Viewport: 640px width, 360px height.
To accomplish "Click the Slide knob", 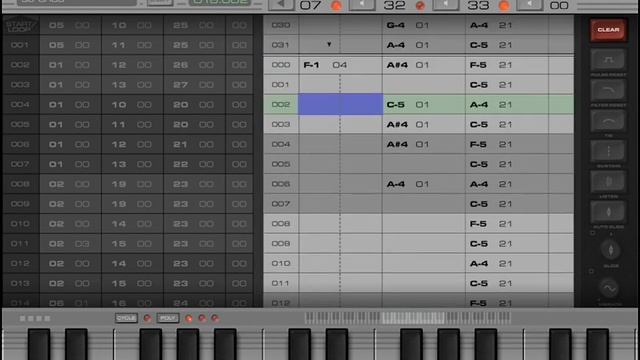I will pyautogui.click(x=611, y=250).
